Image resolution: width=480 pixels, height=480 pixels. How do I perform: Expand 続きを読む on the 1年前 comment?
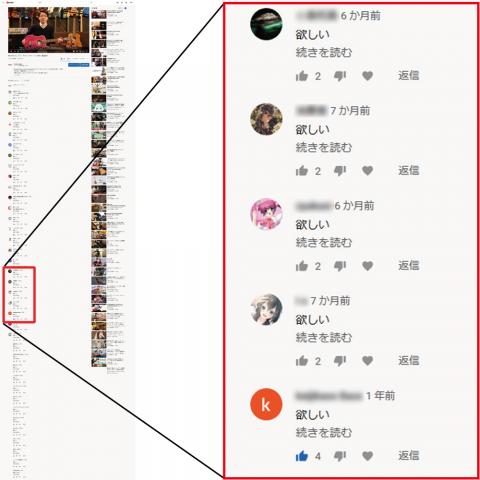(324, 433)
